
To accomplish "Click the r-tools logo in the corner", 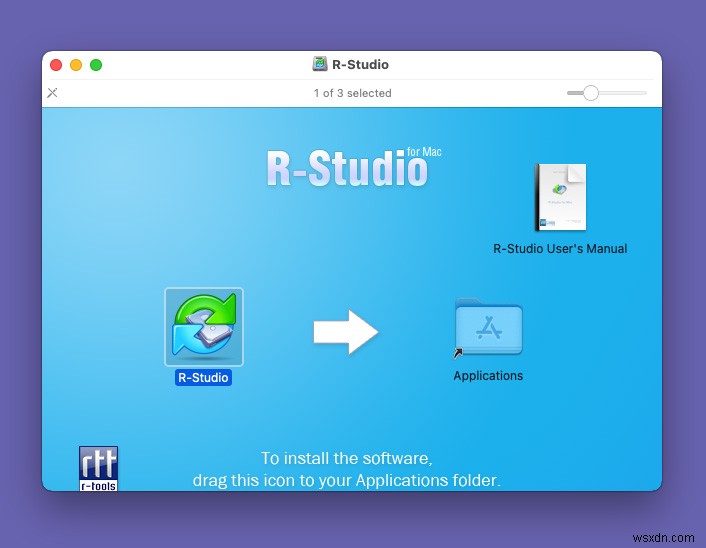I will (x=98, y=468).
